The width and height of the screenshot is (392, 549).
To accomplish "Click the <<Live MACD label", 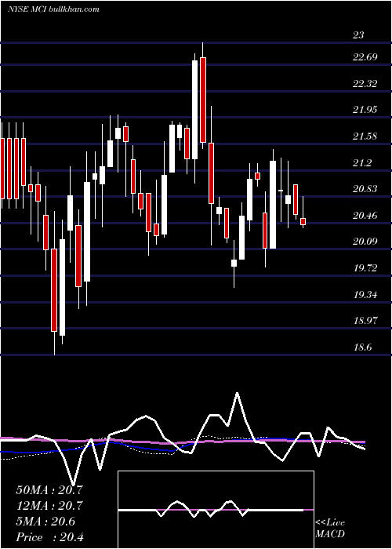I will point(330,528).
